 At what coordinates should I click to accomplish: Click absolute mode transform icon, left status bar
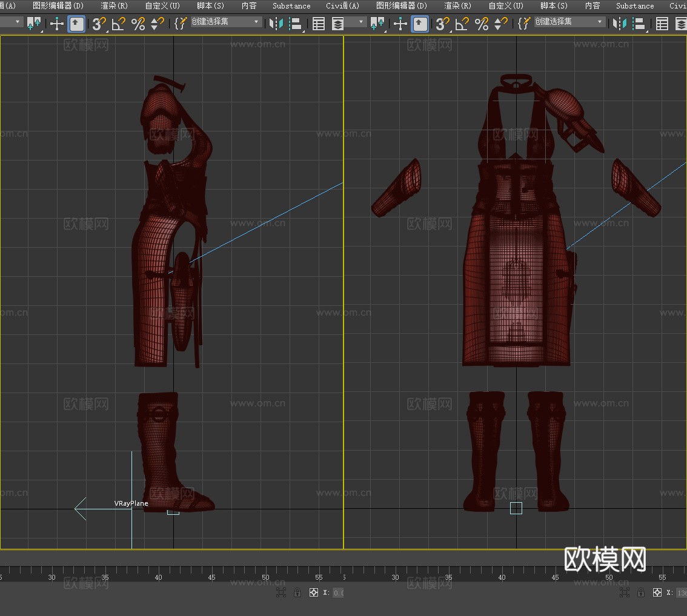pos(314,593)
